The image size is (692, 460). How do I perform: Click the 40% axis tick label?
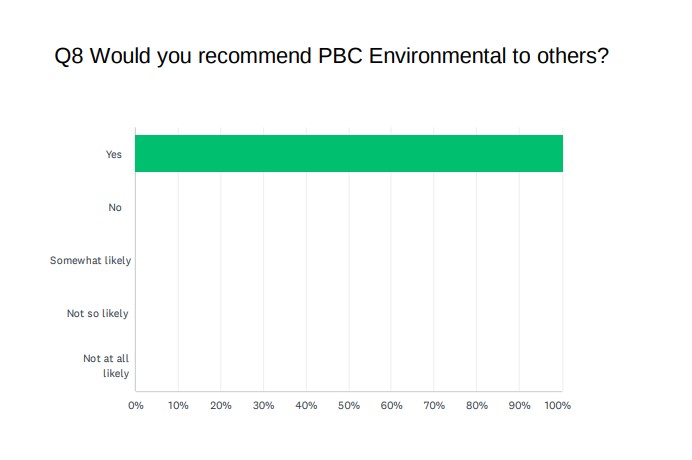306,406
